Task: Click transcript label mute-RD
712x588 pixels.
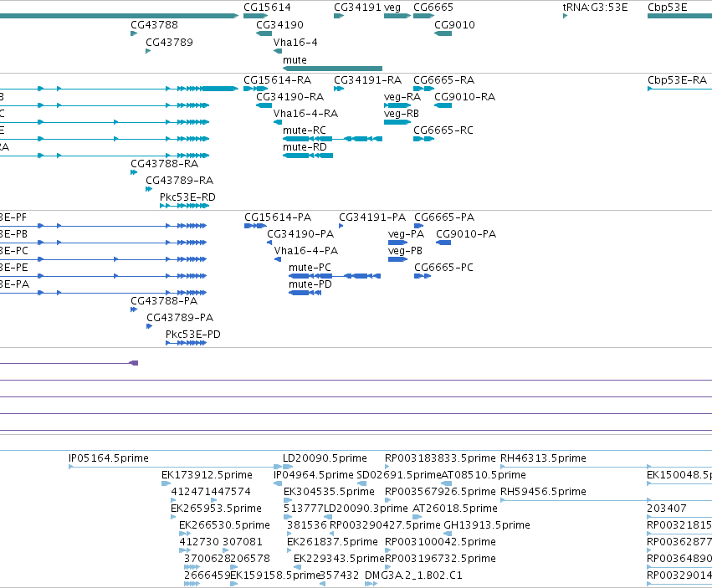Action: click(305, 147)
